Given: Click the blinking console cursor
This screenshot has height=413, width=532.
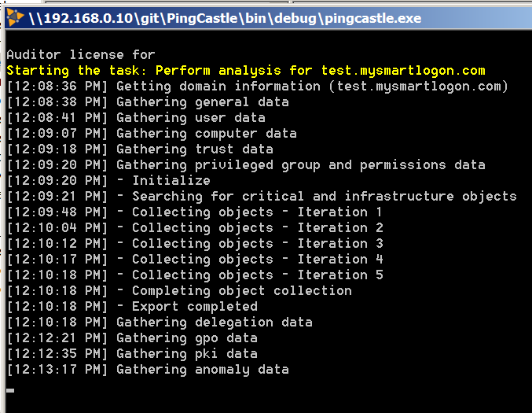Looking at the screenshot, I should (x=10, y=391).
